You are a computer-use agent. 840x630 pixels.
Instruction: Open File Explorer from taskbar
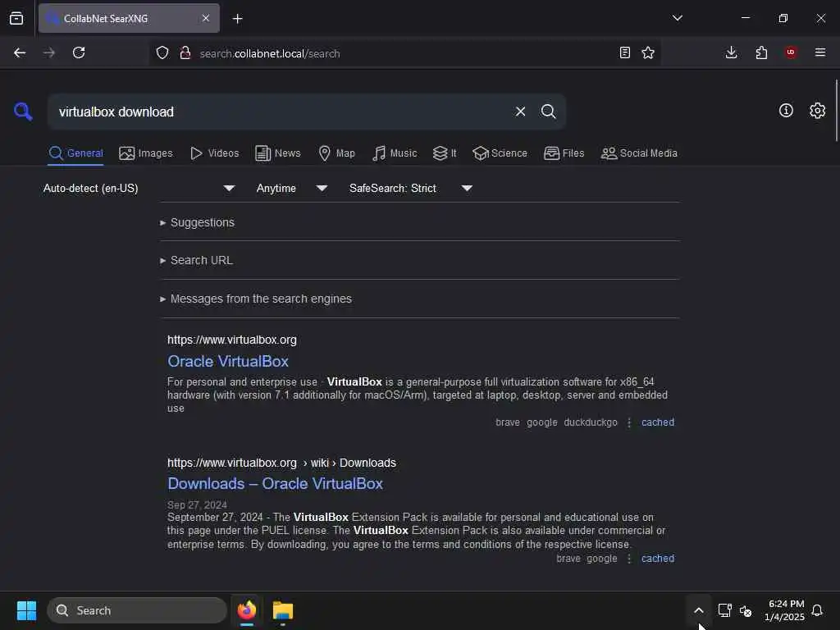coord(283,610)
